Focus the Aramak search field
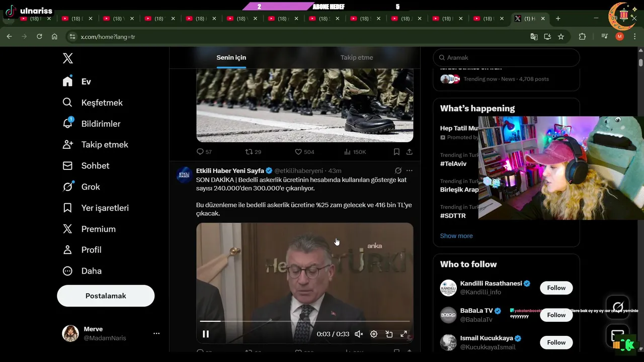This screenshot has height=362, width=644. 507,58
